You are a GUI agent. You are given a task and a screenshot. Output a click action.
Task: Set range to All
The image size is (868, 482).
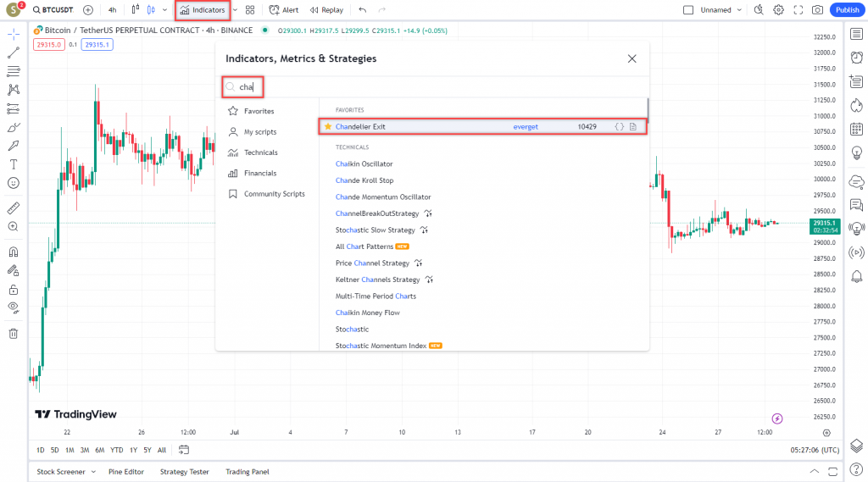click(x=162, y=451)
